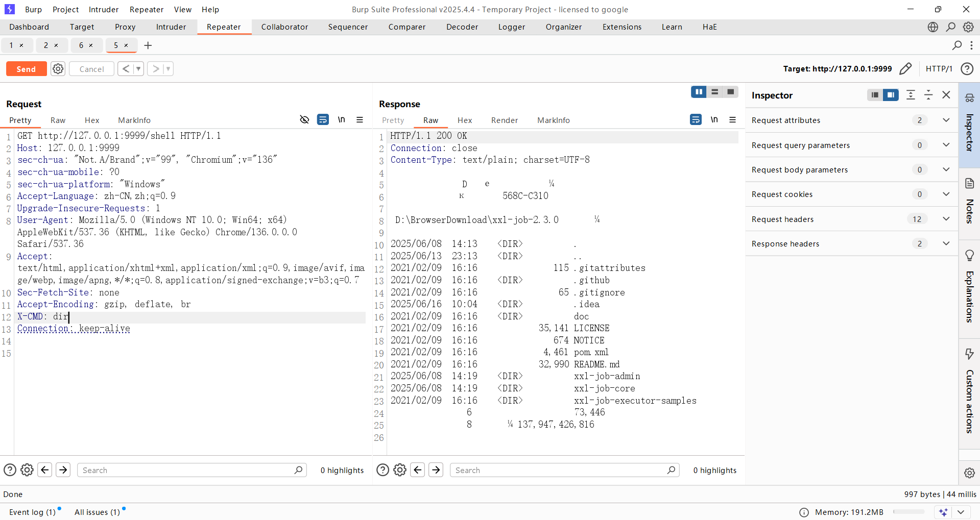Toggle line wrap in Response editor

point(696,119)
